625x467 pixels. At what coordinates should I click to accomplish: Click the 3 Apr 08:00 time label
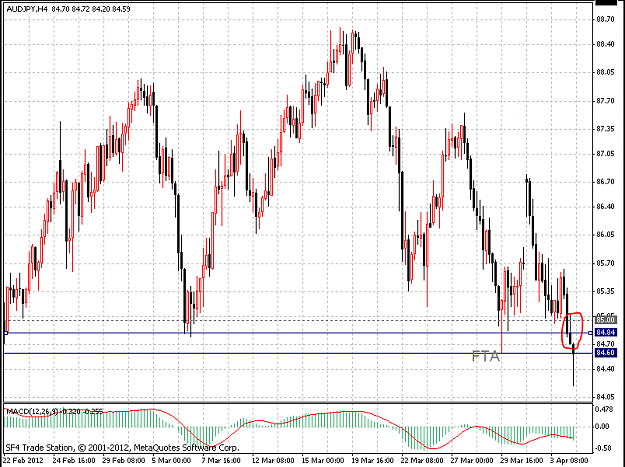(570, 461)
